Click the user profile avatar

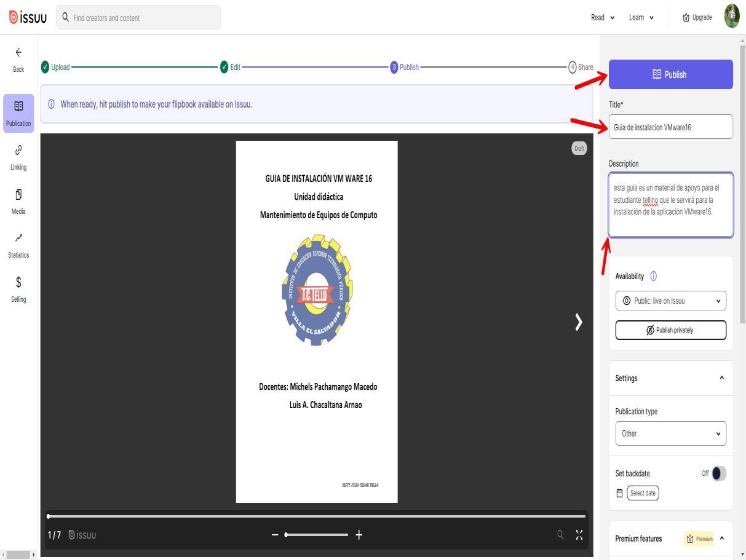[x=732, y=17]
